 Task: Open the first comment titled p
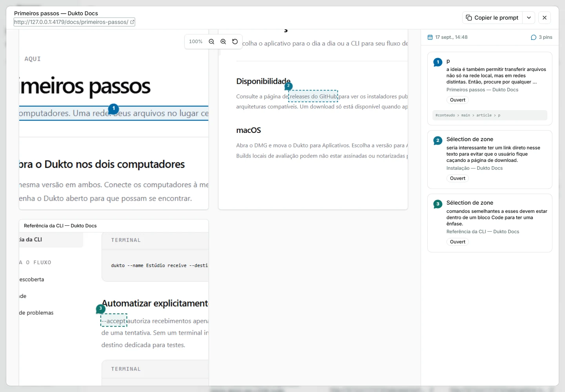click(490, 89)
